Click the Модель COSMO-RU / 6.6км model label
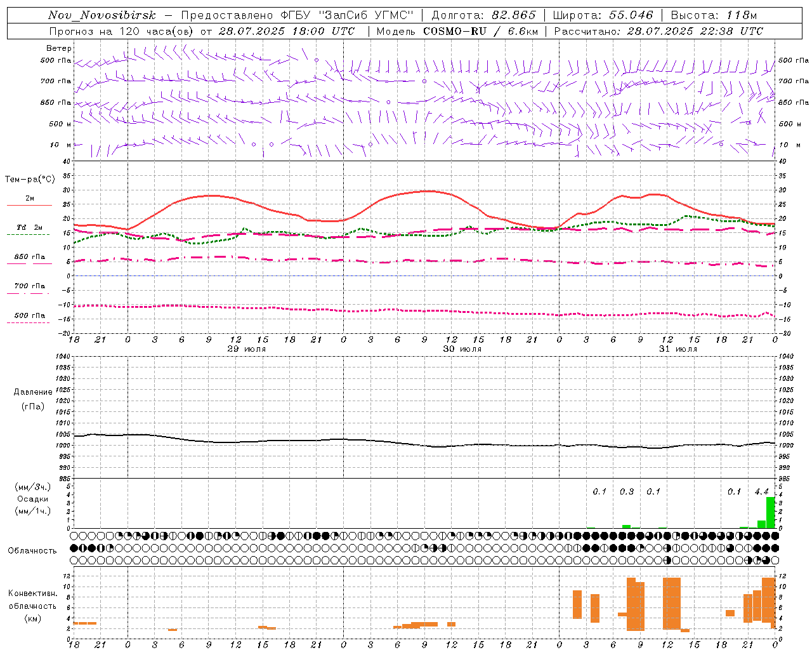The image size is (812, 650). [x=457, y=31]
